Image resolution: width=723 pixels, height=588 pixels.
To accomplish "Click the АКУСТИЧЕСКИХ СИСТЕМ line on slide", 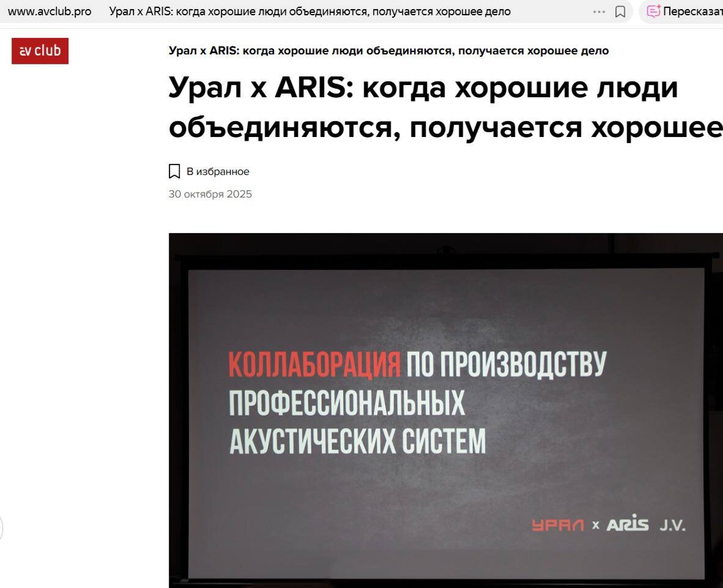I will pyautogui.click(x=358, y=441).
